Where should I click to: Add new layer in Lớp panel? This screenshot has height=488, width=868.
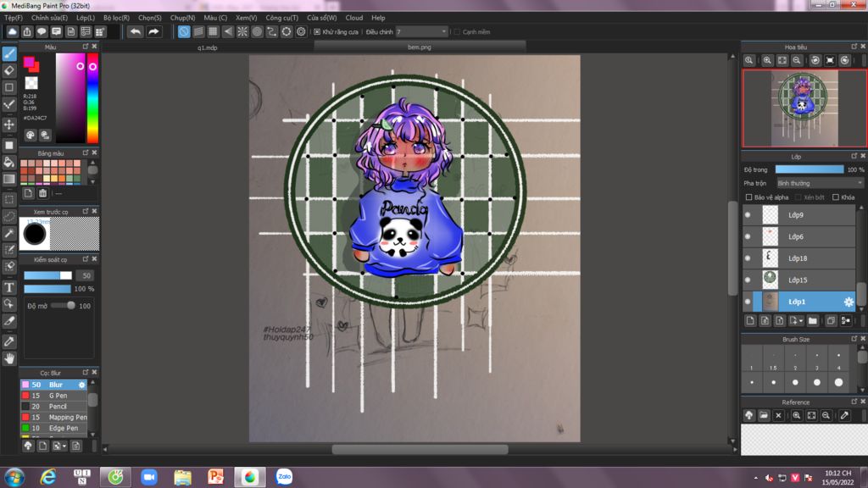[750, 321]
